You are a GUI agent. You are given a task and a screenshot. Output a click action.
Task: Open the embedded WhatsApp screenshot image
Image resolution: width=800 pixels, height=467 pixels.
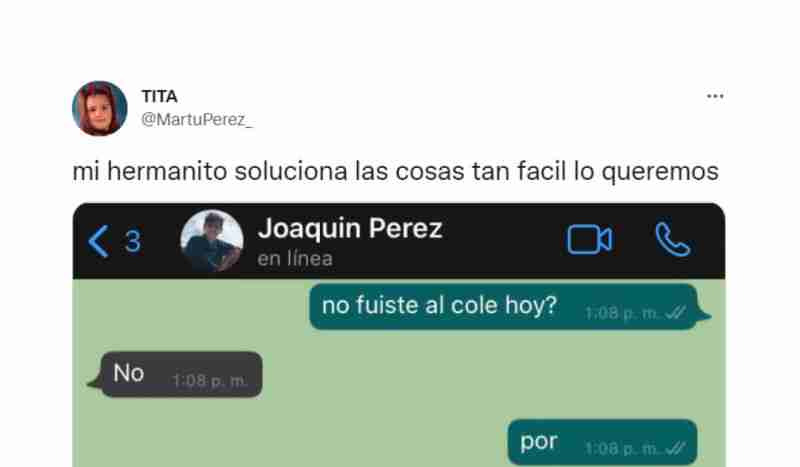click(x=399, y=335)
